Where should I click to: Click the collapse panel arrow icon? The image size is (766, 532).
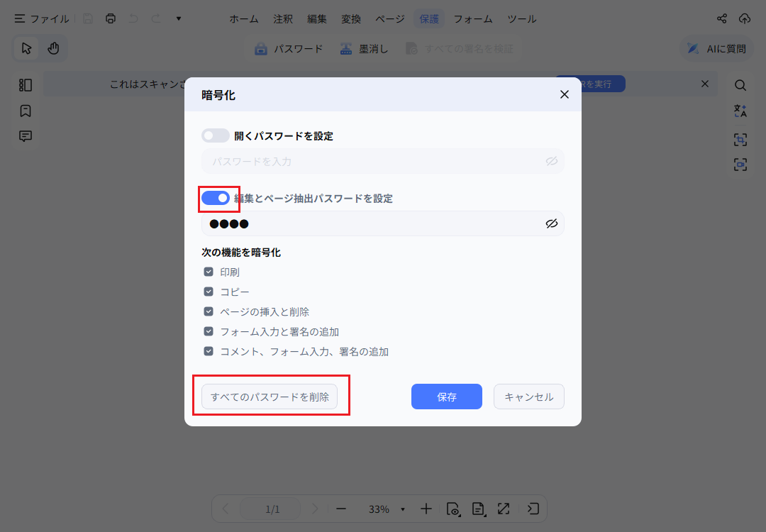[x=533, y=509]
